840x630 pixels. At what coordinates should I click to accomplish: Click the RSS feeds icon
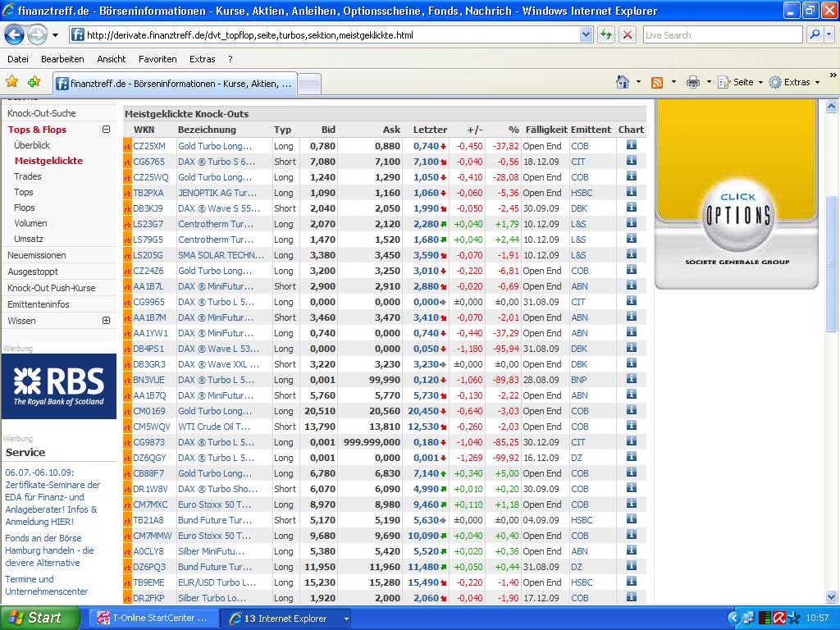[657, 82]
